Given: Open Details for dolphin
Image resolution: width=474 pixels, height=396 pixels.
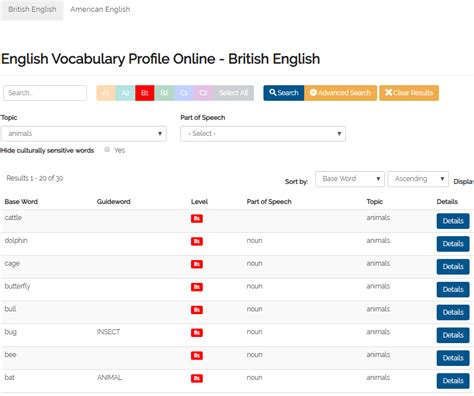Looking at the screenshot, I should [x=453, y=244].
